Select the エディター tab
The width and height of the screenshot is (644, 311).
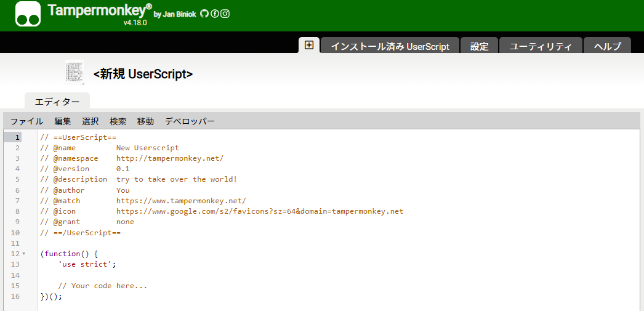click(x=57, y=102)
